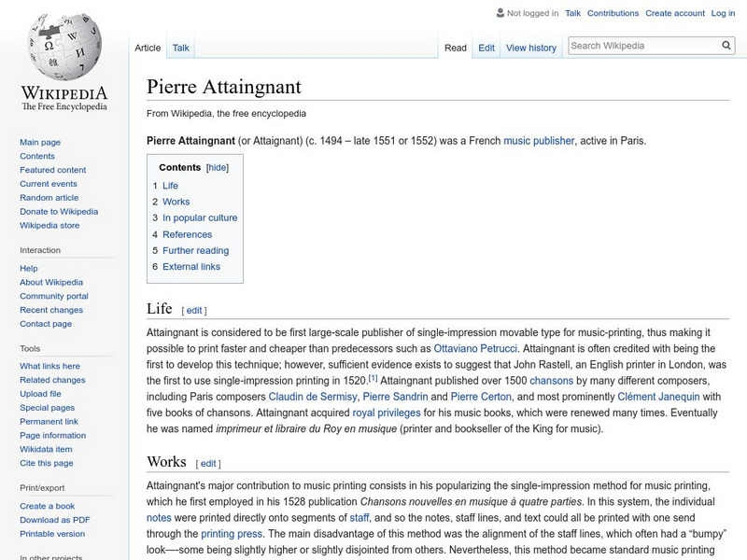The height and width of the screenshot is (560, 747).
Task: Click the search magnifying glass icon
Action: tap(726, 44)
